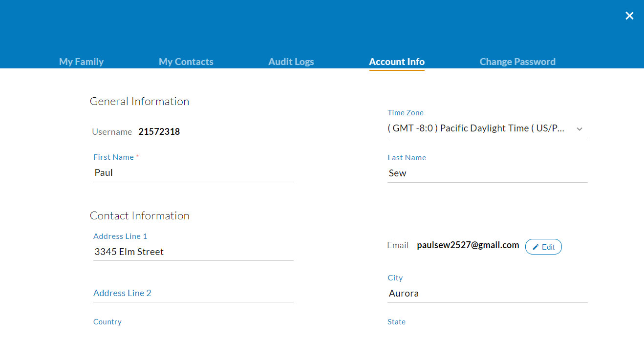This screenshot has width=644, height=341.
Task: Click the General Information section heading
Action: point(139,101)
